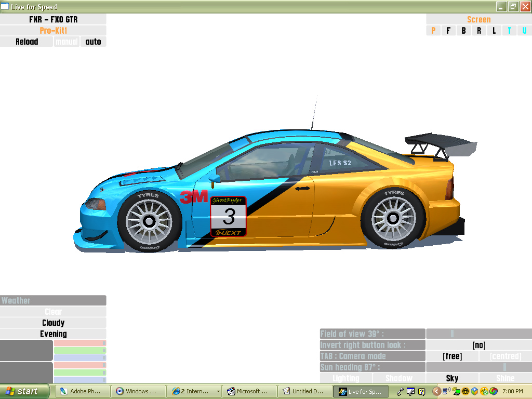This screenshot has width=532, height=399.
Task: Select the cyan U view button
Action: click(x=525, y=31)
